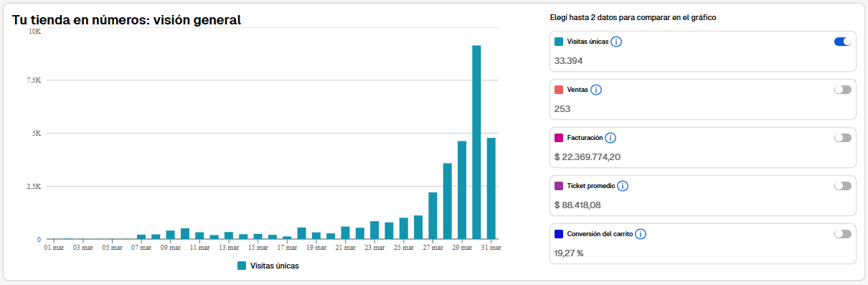Enable the Conversión del carrito toggle
The height and width of the screenshot is (285, 868).
[x=843, y=234]
